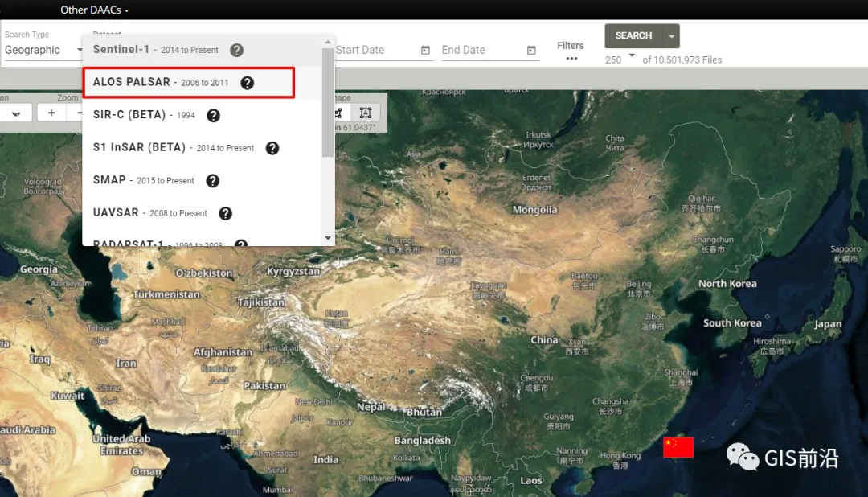Click the SEARCH button
The height and width of the screenshot is (497, 868).
(634, 36)
